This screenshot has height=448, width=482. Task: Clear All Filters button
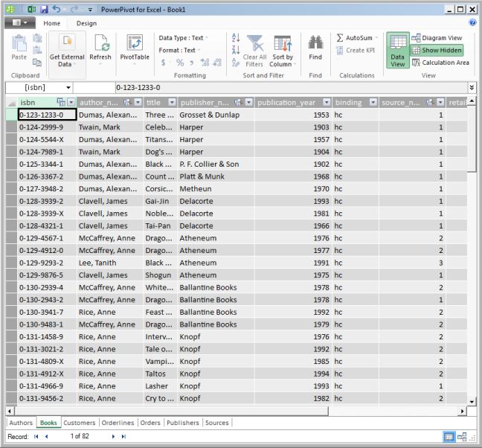point(255,51)
